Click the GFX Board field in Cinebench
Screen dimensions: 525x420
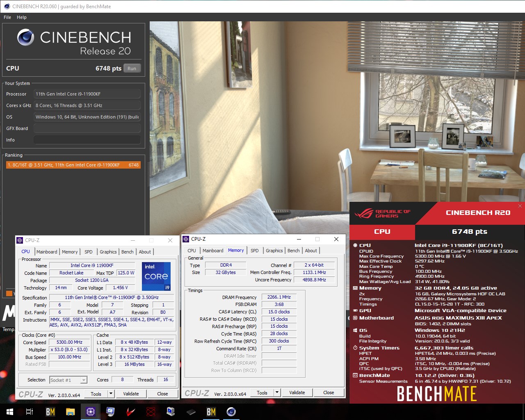[87, 128]
